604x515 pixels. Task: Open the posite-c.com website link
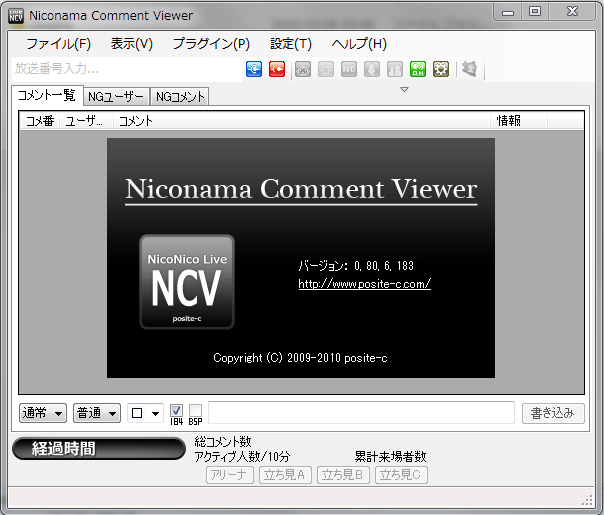coord(364,284)
